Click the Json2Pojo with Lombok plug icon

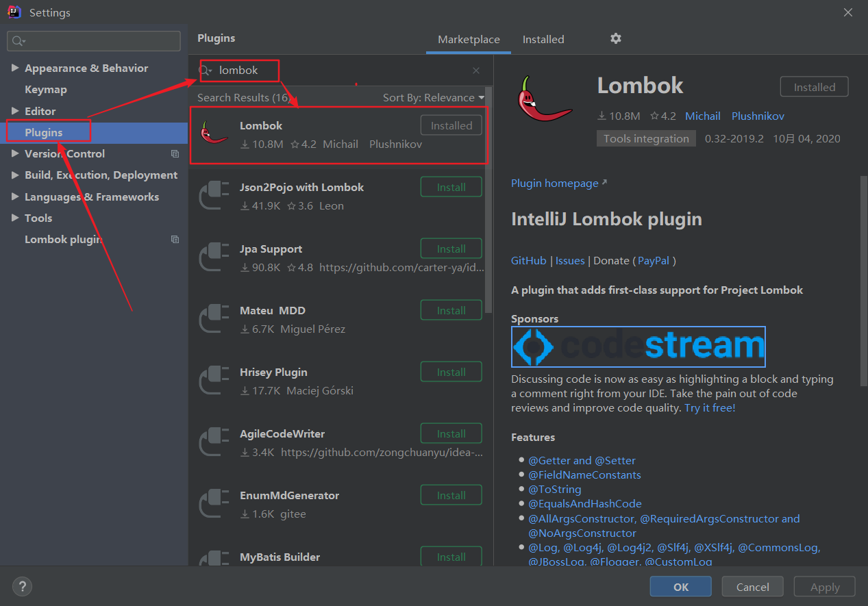214,195
